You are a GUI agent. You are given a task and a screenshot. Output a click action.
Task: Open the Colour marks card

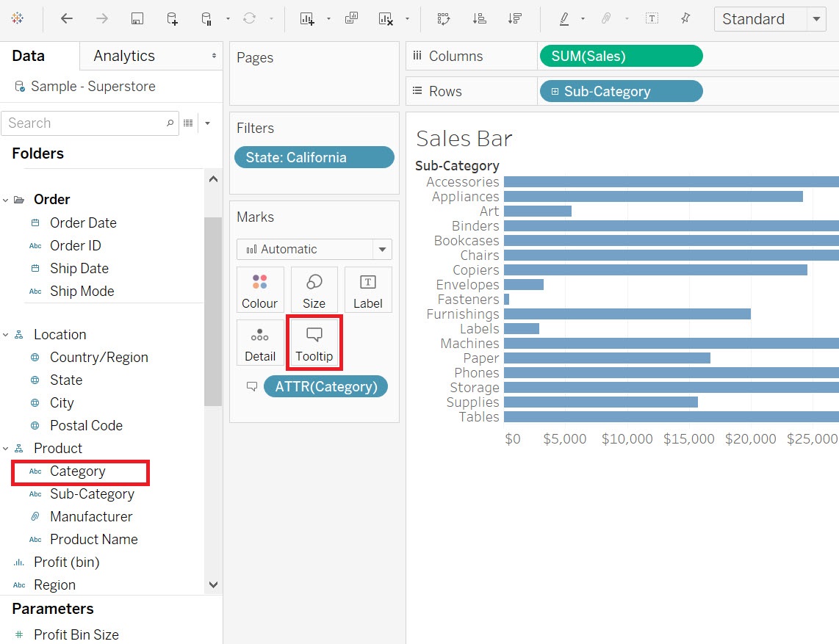(x=259, y=289)
